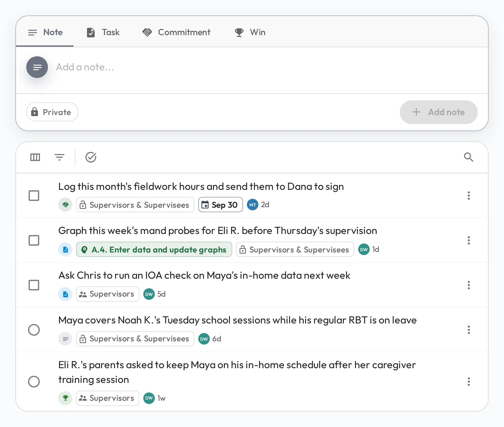Open the column view icon
The width and height of the screenshot is (504, 427).
(35, 157)
